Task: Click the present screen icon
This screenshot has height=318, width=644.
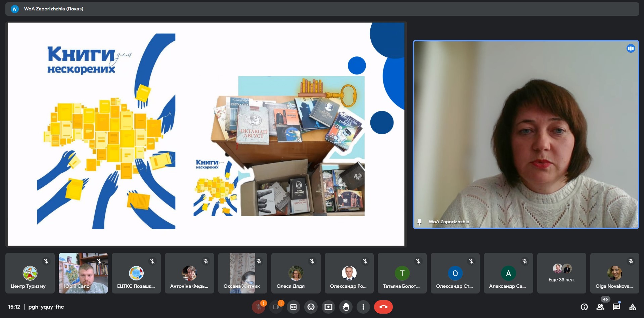Action: (328, 307)
